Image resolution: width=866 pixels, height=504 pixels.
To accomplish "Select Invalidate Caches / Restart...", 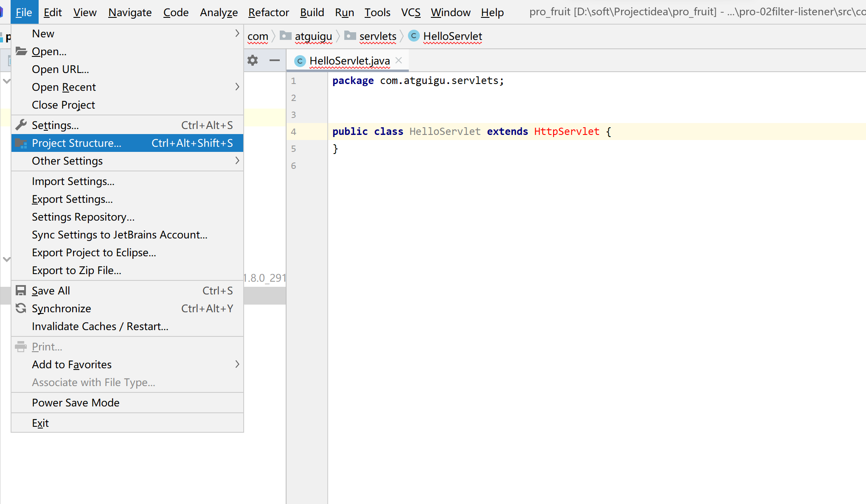I will [127, 326].
